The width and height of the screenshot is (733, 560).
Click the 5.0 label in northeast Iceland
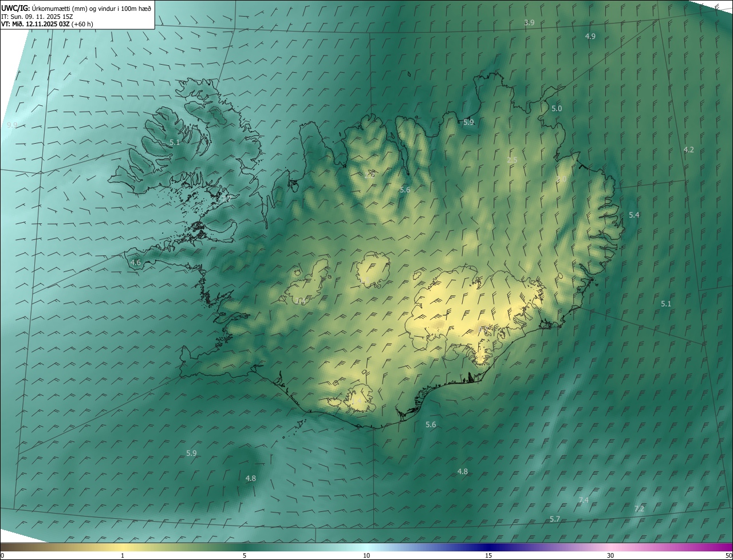click(x=557, y=108)
